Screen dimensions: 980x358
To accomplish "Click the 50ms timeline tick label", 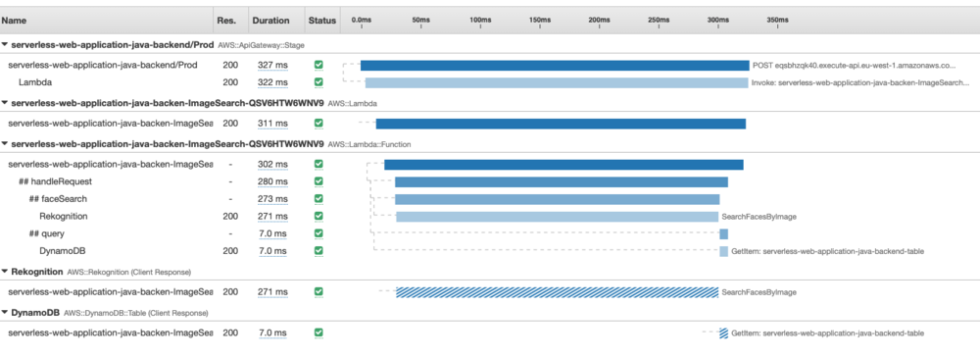I will point(420,20).
